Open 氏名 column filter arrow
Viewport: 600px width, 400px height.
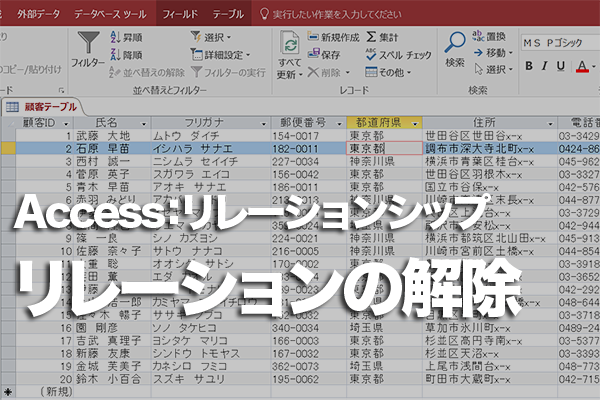pyautogui.click(x=144, y=124)
